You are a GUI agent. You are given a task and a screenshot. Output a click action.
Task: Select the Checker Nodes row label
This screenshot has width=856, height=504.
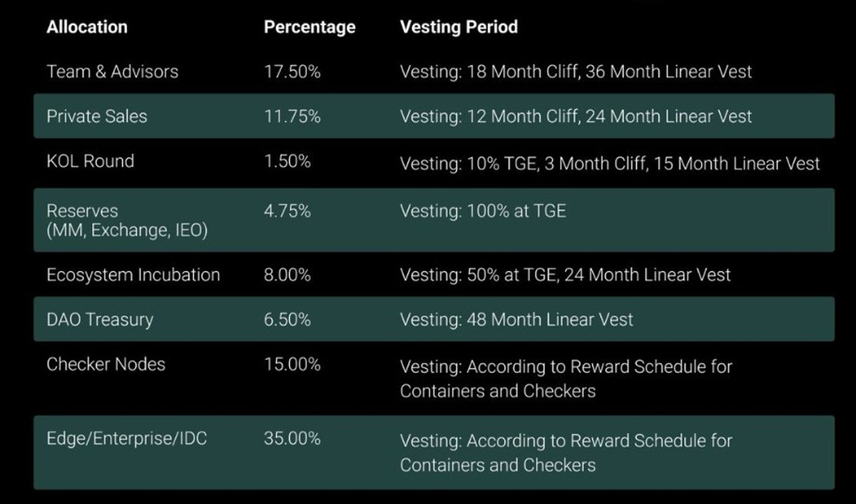106,364
